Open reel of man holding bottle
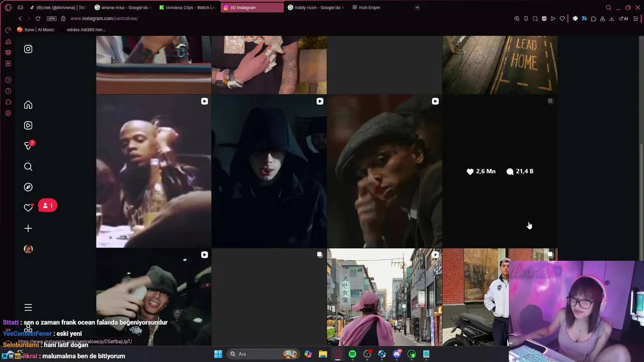The image size is (644, 362). 153,171
